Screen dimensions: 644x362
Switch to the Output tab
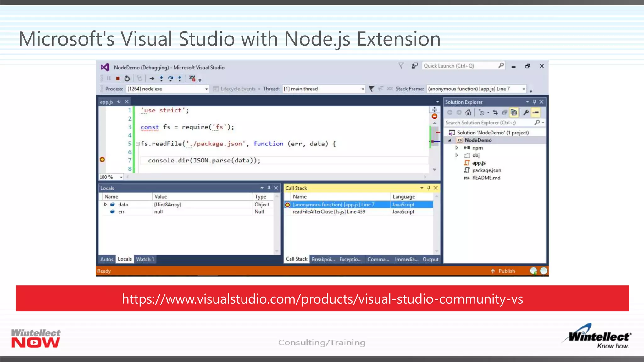[430, 259]
